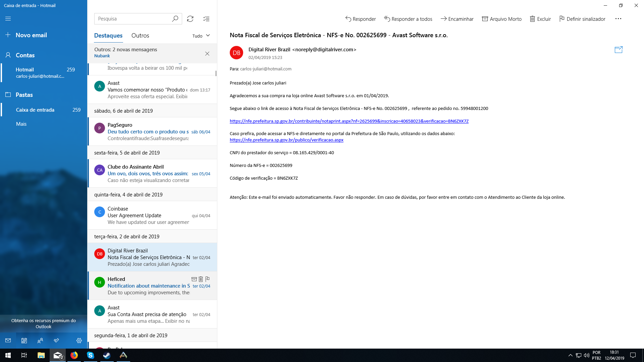Expand the Tudo filter dropdown
This screenshot has width=644, height=362.
click(x=201, y=36)
